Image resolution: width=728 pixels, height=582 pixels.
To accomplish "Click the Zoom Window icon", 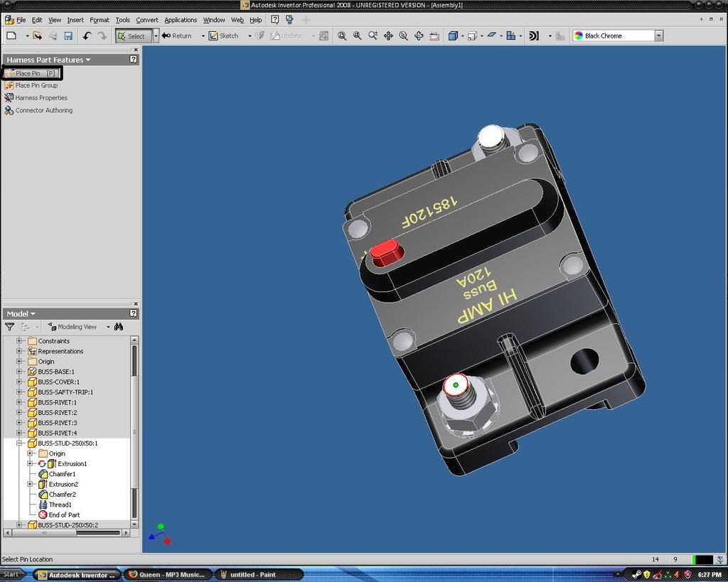I will pyautogui.click(x=358, y=36).
